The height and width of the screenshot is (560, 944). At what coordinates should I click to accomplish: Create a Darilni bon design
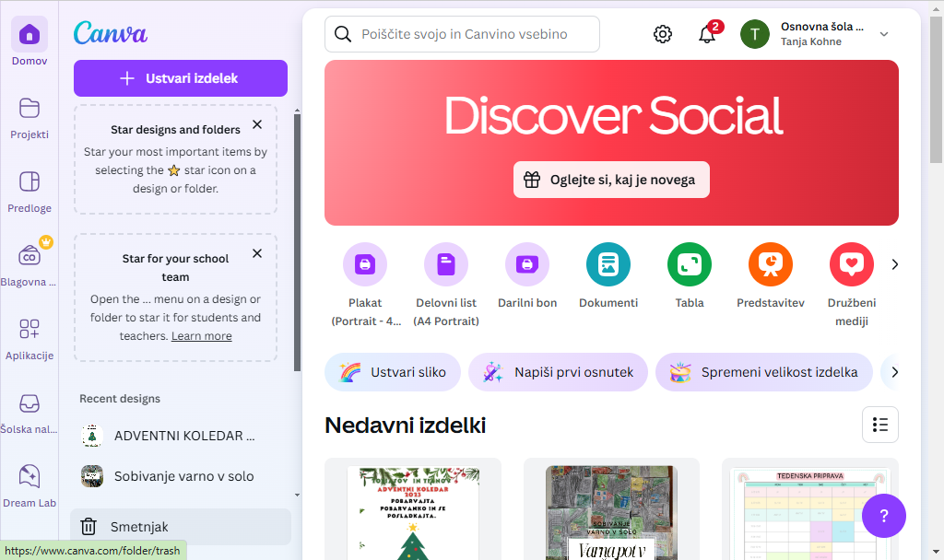527,264
